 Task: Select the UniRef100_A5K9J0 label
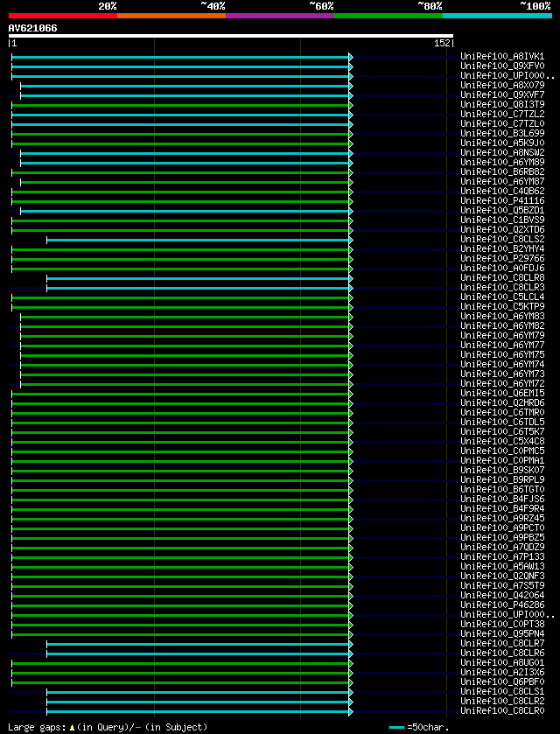[503, 143]
